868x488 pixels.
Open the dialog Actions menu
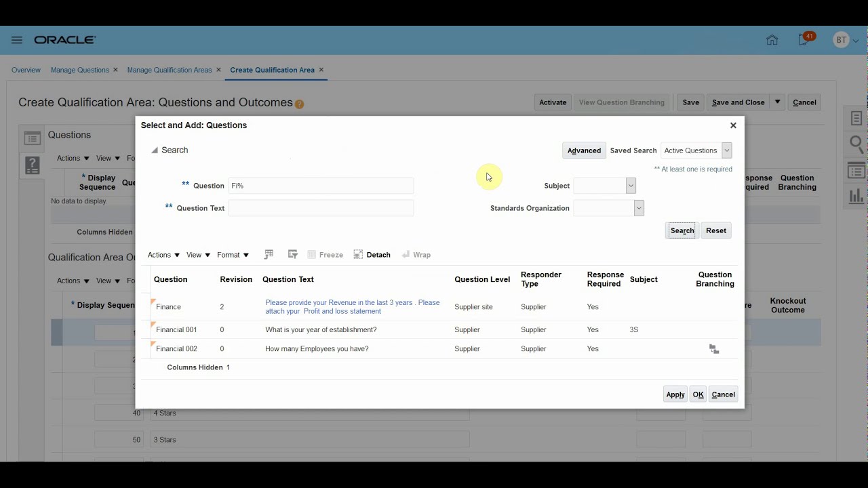tap(163, 255)
